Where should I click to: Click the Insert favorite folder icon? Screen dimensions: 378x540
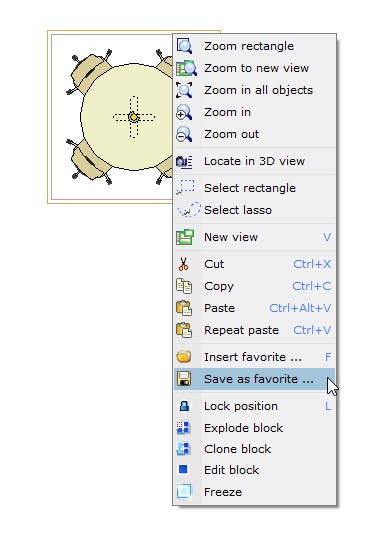[184, 357]
